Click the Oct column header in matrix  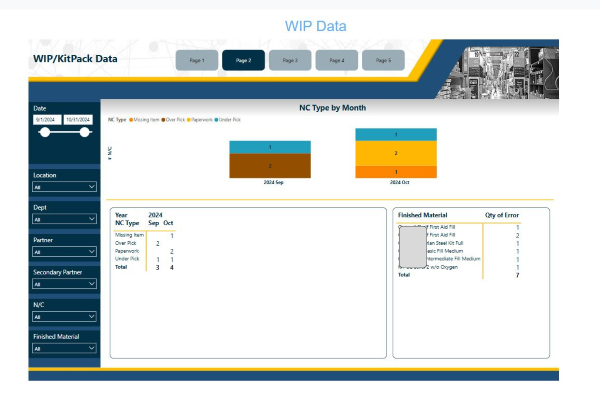point(168,223)
